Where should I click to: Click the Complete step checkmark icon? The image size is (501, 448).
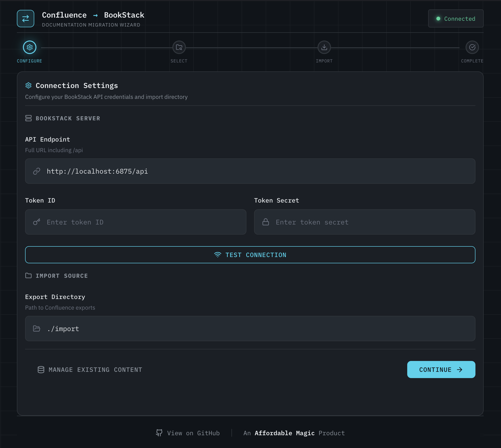[472, 48]
